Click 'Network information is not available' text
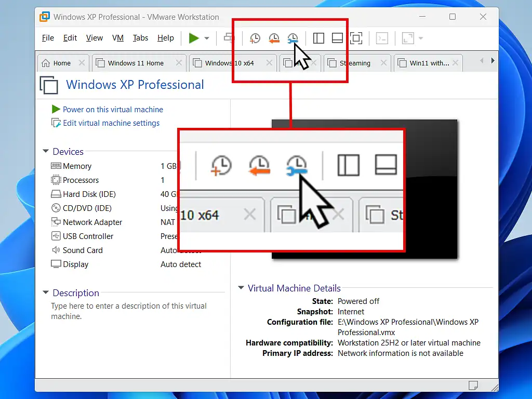 (401, 353)
